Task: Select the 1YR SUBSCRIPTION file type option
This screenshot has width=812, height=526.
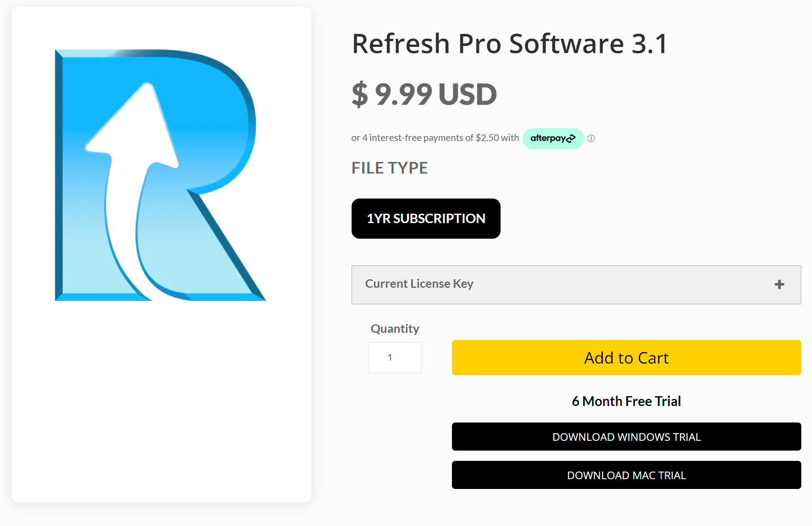Action: click(426, 219)
